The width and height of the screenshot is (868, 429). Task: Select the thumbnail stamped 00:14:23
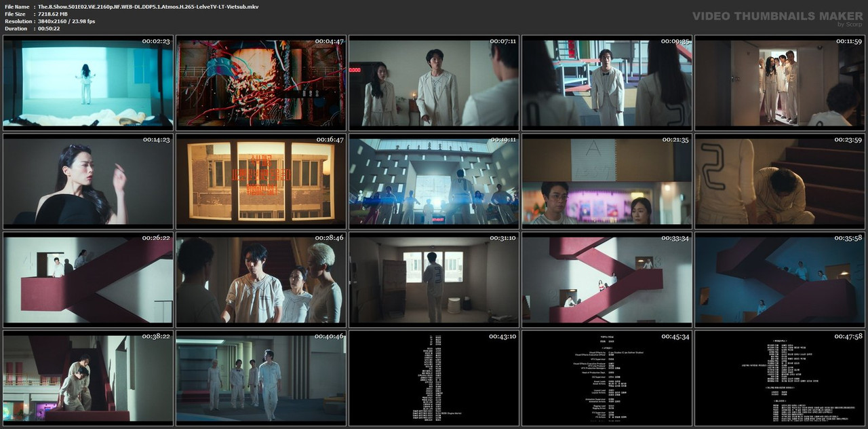coord(88,180)
